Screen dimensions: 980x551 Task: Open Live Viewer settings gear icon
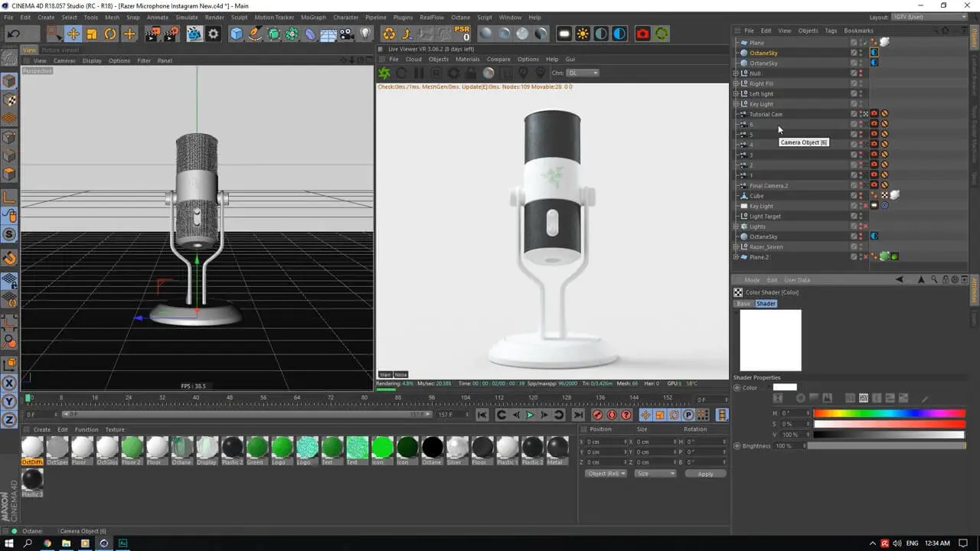tap(453, 73)
